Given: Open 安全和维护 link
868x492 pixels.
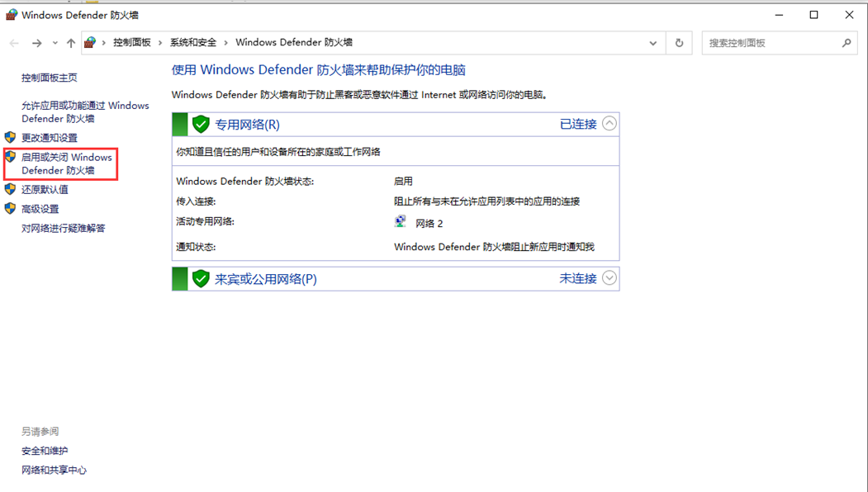Looking at the screenshot, I should pos(45,451).
